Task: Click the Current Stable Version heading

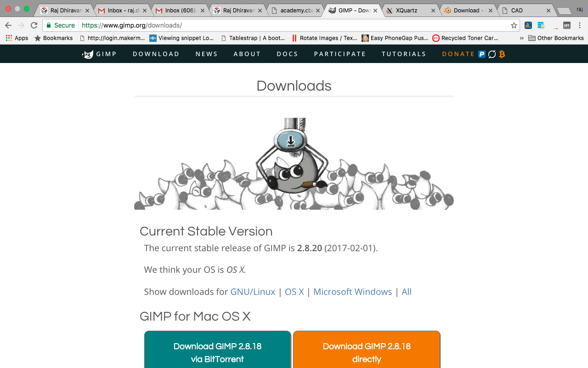Action: [x=206, y=231]
